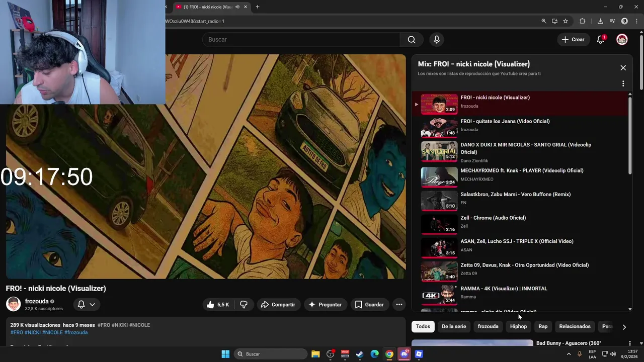Click the #frozouda hashtag link

[x=76, y=333]
